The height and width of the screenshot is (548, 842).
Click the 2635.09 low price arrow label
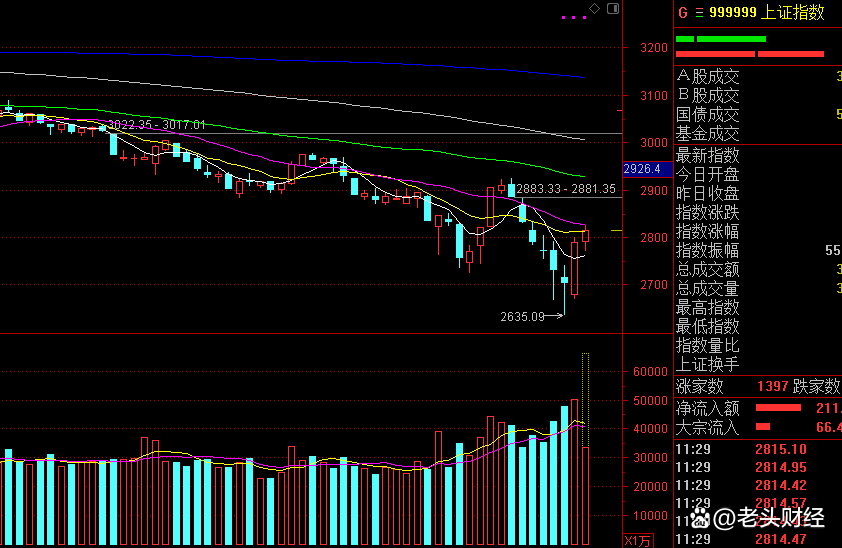point(532,317)
